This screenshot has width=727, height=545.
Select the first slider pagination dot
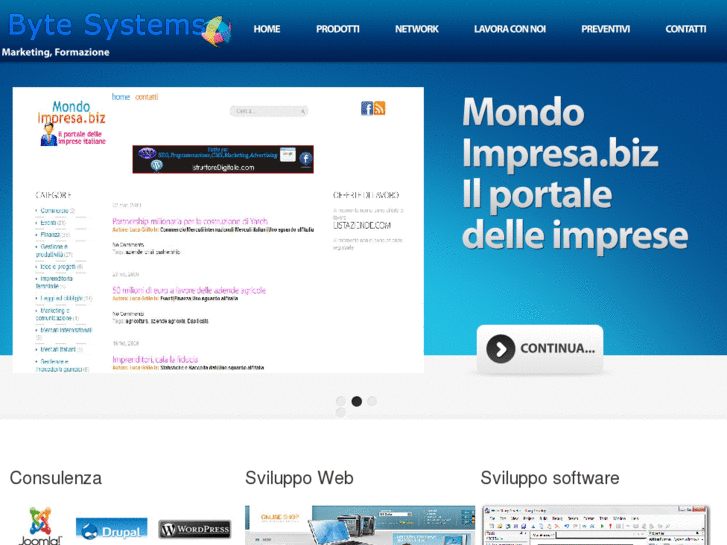click(341, 401)
